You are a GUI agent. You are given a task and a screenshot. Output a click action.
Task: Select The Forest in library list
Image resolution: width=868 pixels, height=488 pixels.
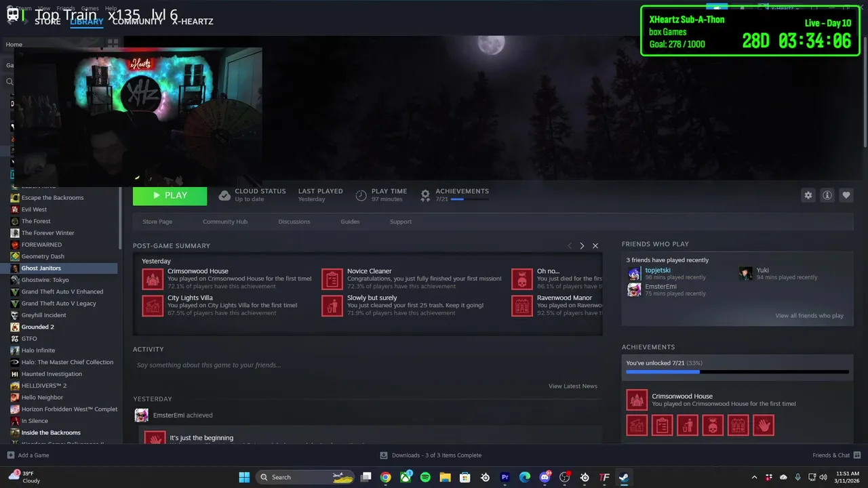(x=36, y=221)
